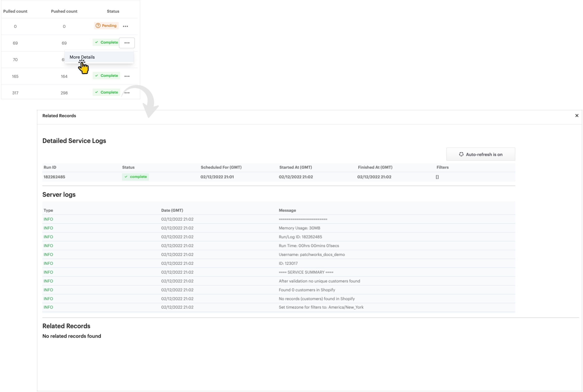Click the Pulled count column header
Viewport: 583px width, 392px height.
15,11
